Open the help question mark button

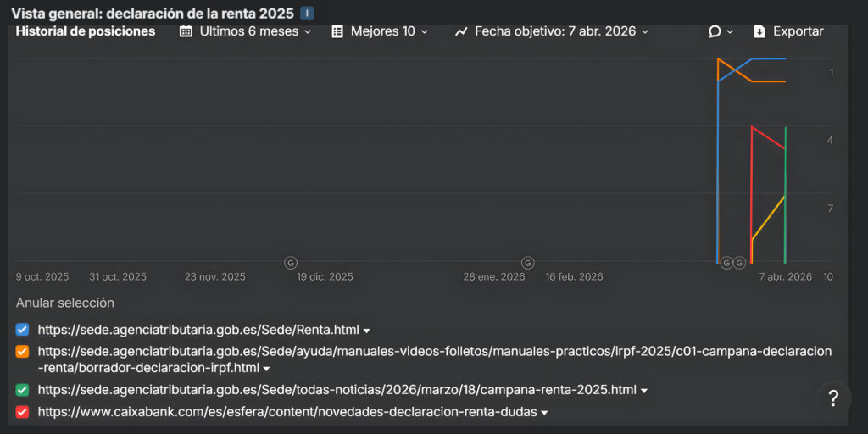point(833,398)
